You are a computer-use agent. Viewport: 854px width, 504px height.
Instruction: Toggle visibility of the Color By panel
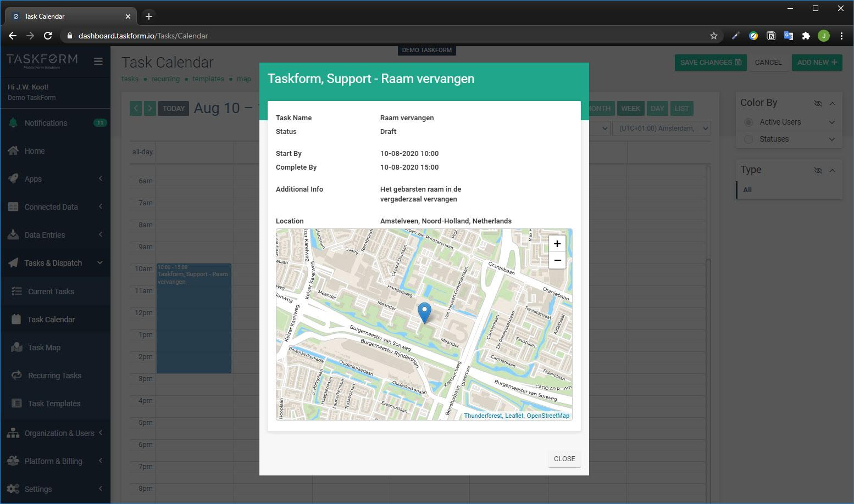[x=818, y=103]
